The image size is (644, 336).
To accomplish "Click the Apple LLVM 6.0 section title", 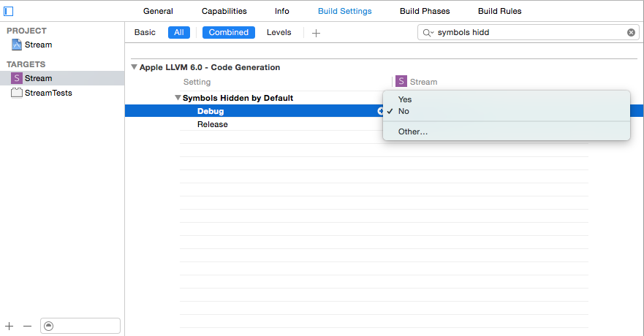I will tap(210, 67).
